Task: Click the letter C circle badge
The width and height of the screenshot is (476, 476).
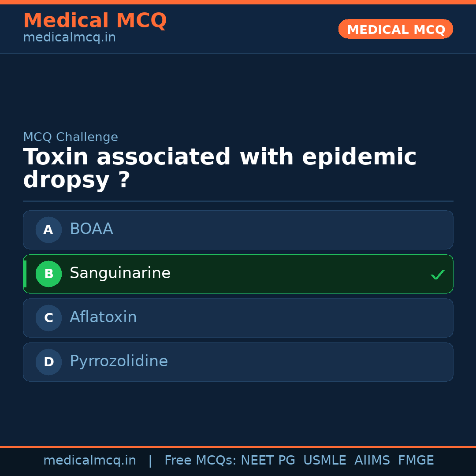Action: [48, 318]
